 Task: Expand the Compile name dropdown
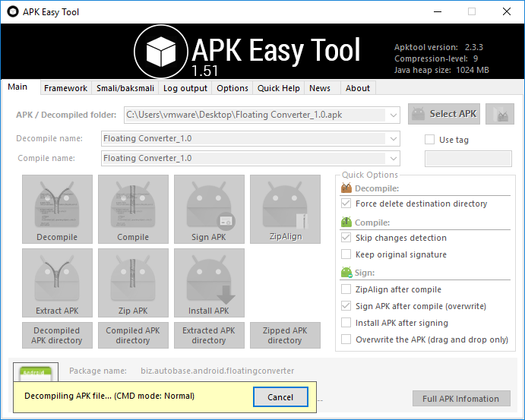coord(394,158)
